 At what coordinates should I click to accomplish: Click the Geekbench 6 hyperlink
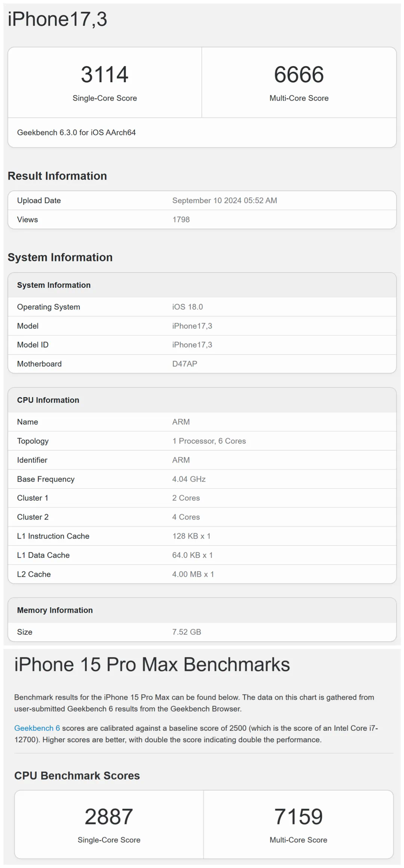tap(37, 728)
